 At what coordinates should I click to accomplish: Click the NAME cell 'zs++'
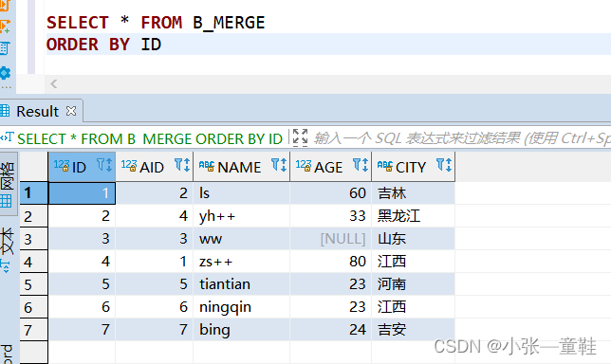click(242, 262)
